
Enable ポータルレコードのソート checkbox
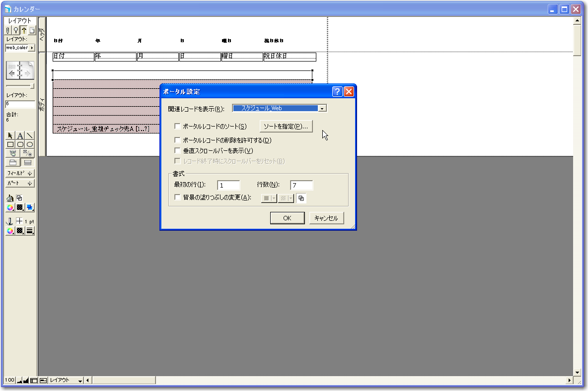click(x=177, y=127)
